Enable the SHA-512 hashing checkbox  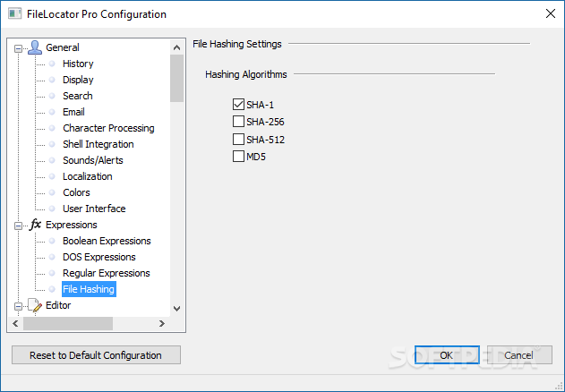point(238,139)
